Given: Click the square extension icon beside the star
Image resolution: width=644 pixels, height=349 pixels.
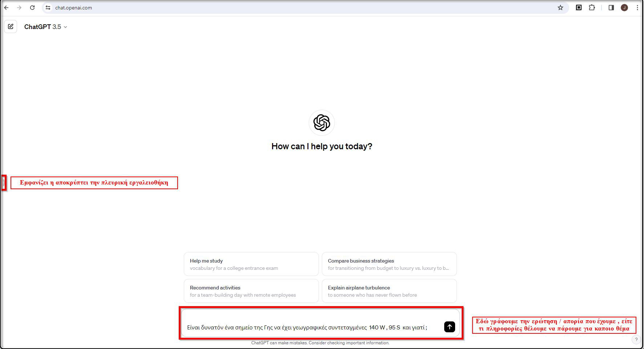Looking at the screenshot, I should click(579, 8).
